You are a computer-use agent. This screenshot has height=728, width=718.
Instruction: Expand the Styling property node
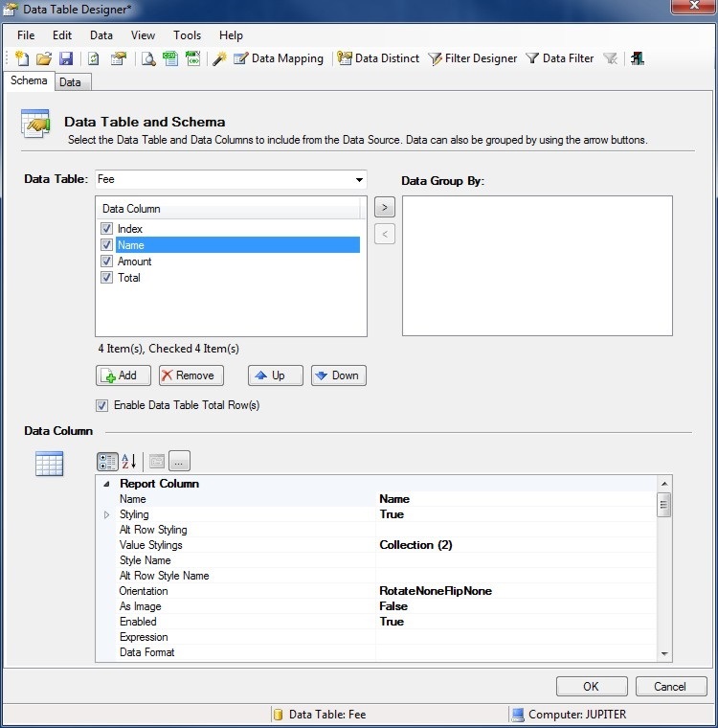pos(106,514)
